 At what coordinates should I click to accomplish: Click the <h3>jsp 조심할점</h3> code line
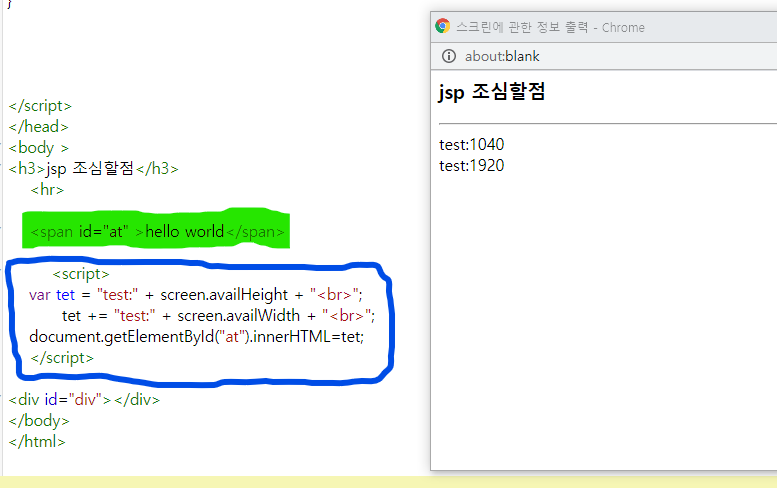(94, 168)
